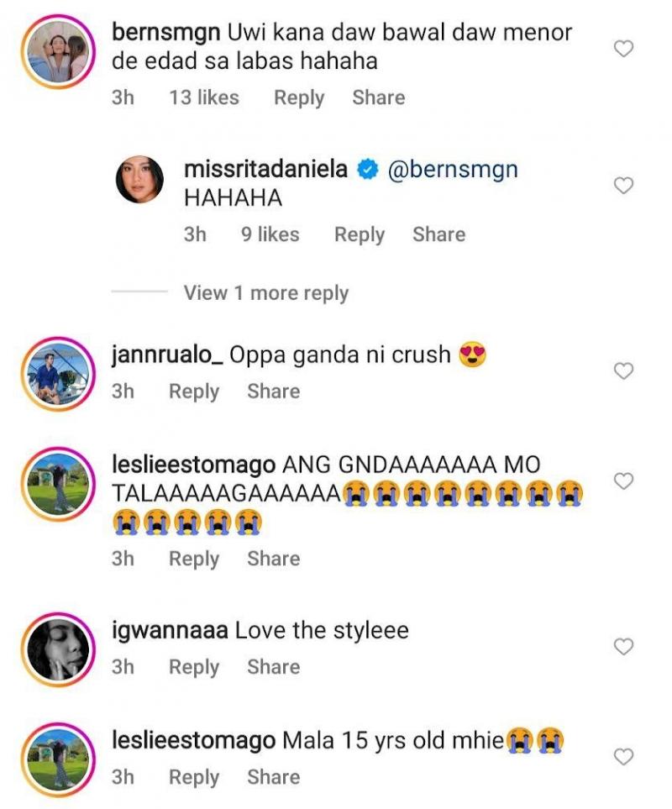Share the jannrualo_ comment

point(273,391)
